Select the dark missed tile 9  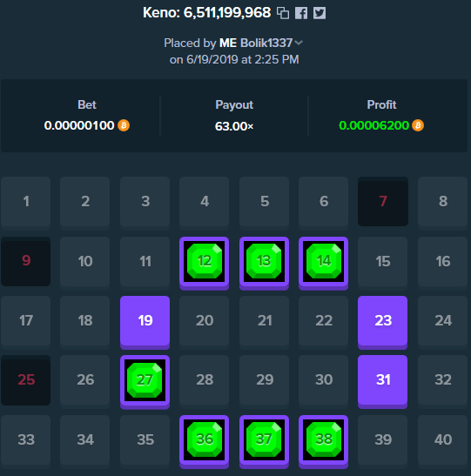click(26, 261)
